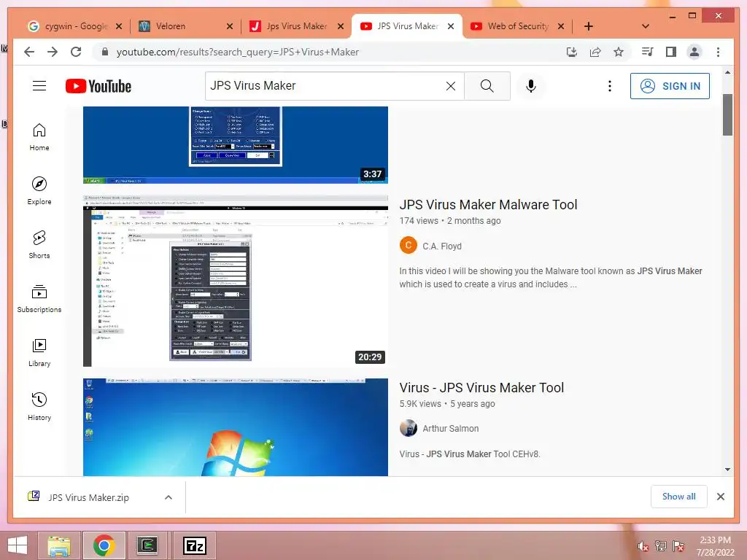Click the scrollbar up arrow
Screen dimensions: 747x560
pos(727,72)
